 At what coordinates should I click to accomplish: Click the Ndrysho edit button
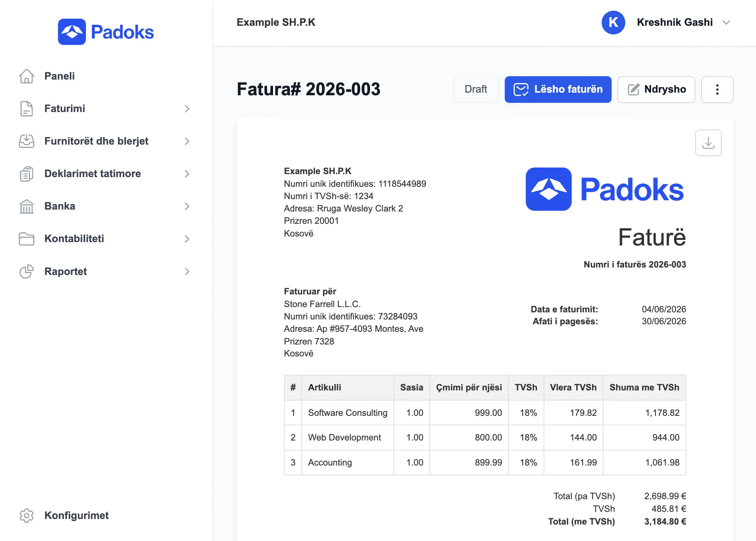(656, 89)
